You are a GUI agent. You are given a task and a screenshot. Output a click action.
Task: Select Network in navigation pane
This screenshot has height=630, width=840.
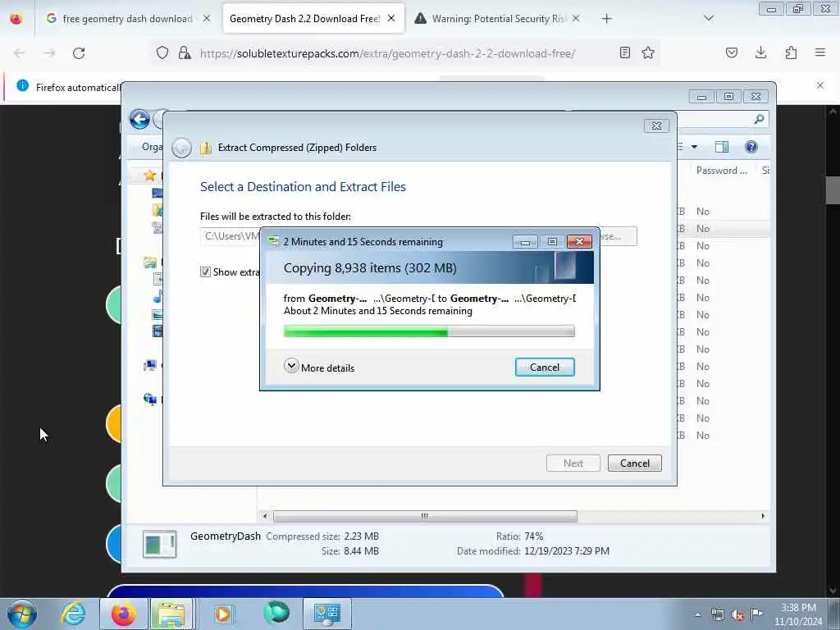coord(150,399)
